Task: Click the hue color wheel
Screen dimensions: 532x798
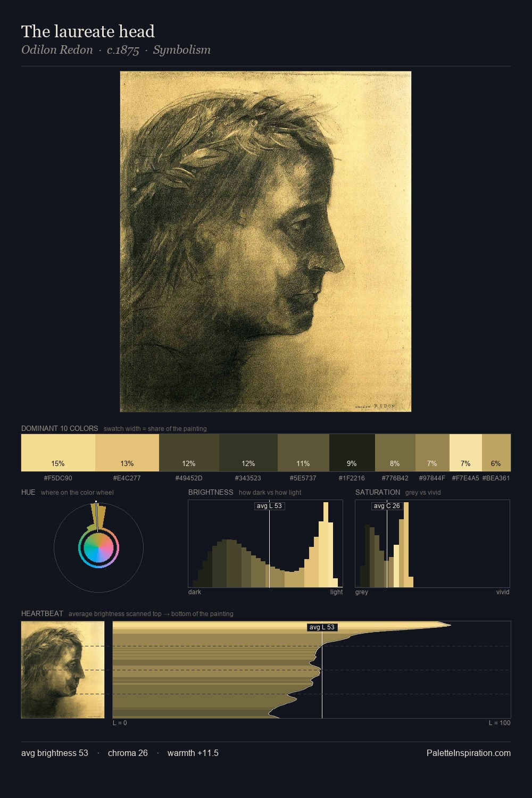Action: [x=98, y=547]
